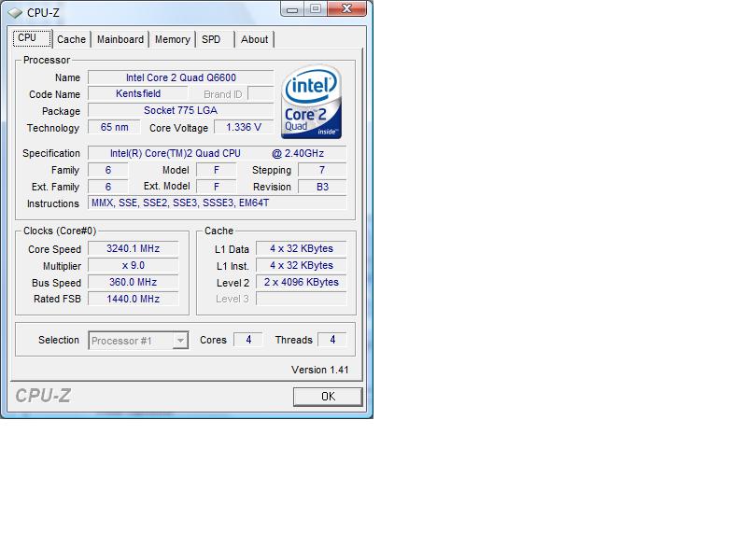Click the Family value field
Image resolution: width=747 pixels, height=560 pixels.
coord(108,170)
